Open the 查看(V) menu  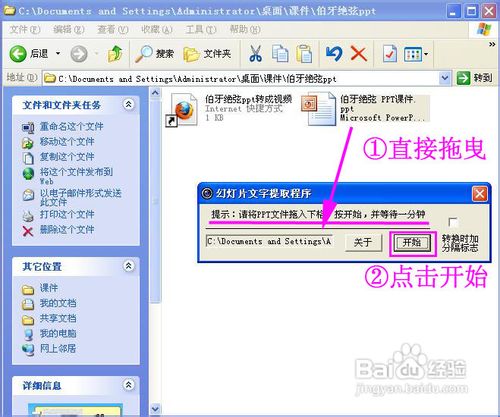click(113, 30)
